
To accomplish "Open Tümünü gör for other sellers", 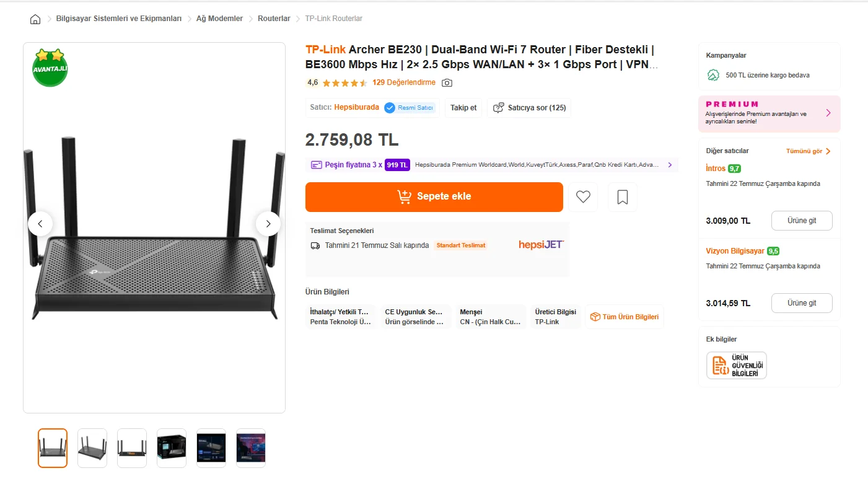I will pos(809,151).
